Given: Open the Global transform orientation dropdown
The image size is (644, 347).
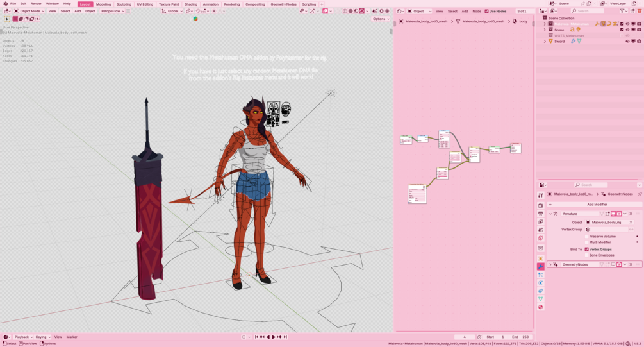Looking at the screenshot, I should click(173, 11).
